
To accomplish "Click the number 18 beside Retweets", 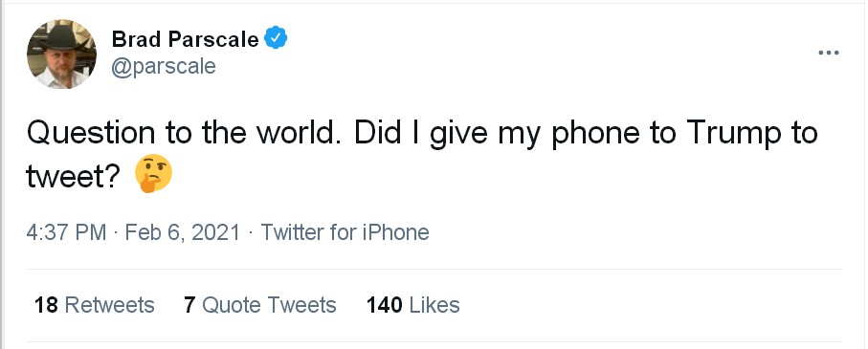I will click(x=47, y=305).
